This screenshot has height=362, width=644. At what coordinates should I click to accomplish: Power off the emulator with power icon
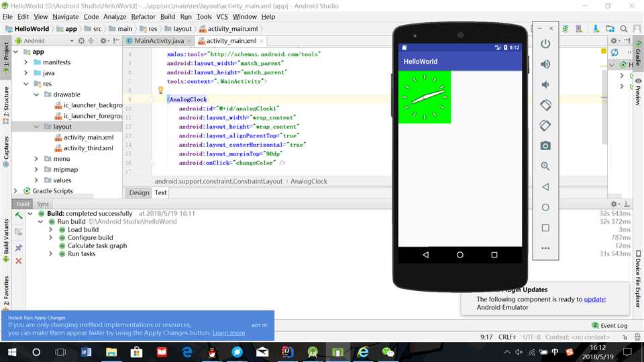pyautogui.click(x=545, y=44)
